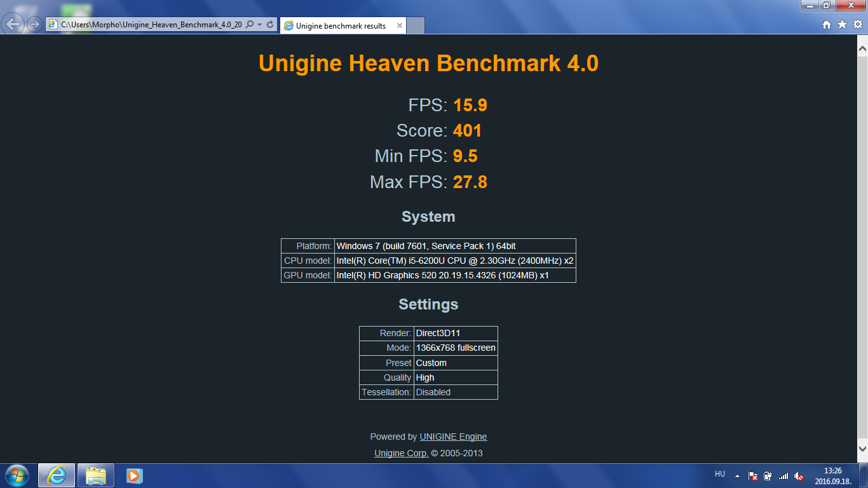Screen dimensions: 868x488
Task: Click the address bar file path field
Action: (x=151, y=25)
